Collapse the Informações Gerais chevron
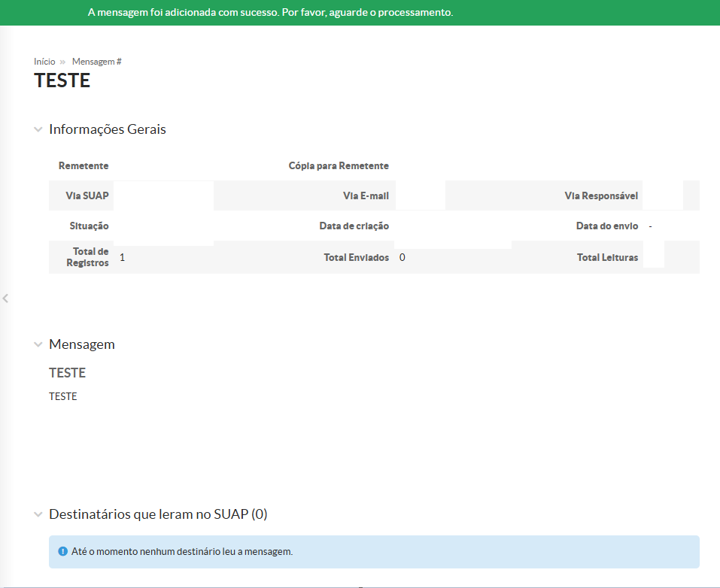Viewport: 720px width, 588px height. pyautogui.click(x=38, y=129)
